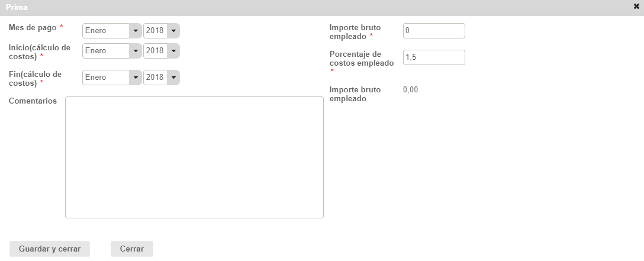Image resolution: width=644 pixels, height=261 pixels.
Task: Click the Porcentaje de costos empleado label
Action: (x=361, y=59)
